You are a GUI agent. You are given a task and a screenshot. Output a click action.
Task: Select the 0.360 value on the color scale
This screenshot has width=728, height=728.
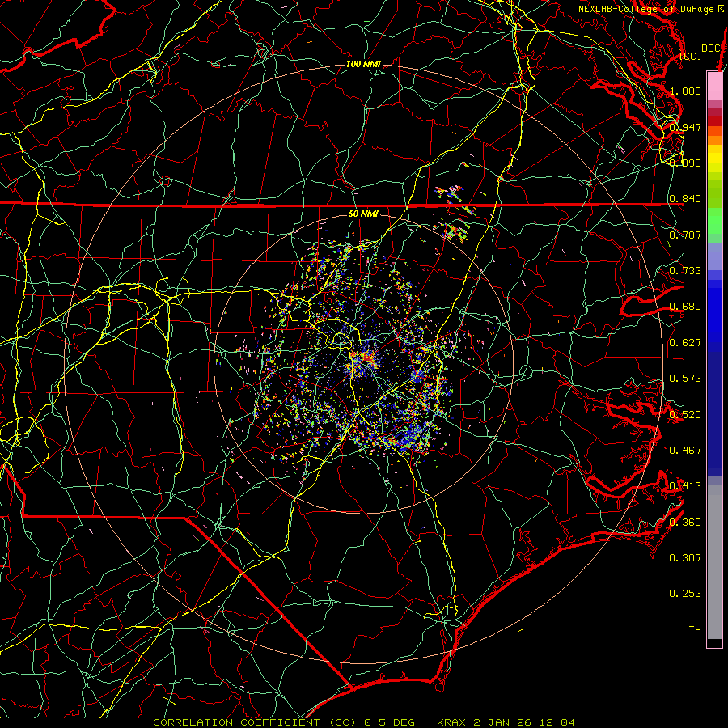pyautogui.click(x=685, y=522)
